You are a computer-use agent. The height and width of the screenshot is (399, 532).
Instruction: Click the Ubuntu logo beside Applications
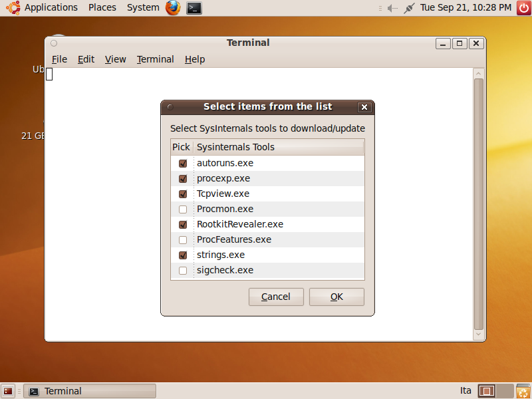pyautogui.click(x=13, y=7)
